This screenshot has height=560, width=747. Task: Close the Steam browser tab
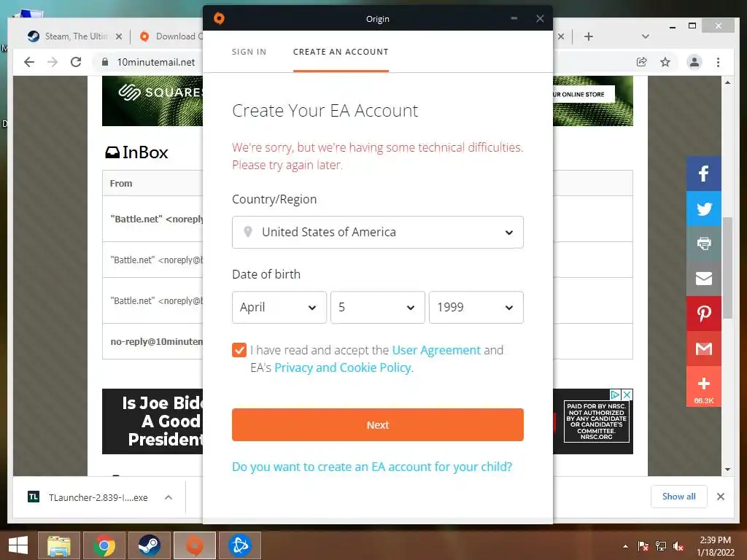tap(119, 36)
